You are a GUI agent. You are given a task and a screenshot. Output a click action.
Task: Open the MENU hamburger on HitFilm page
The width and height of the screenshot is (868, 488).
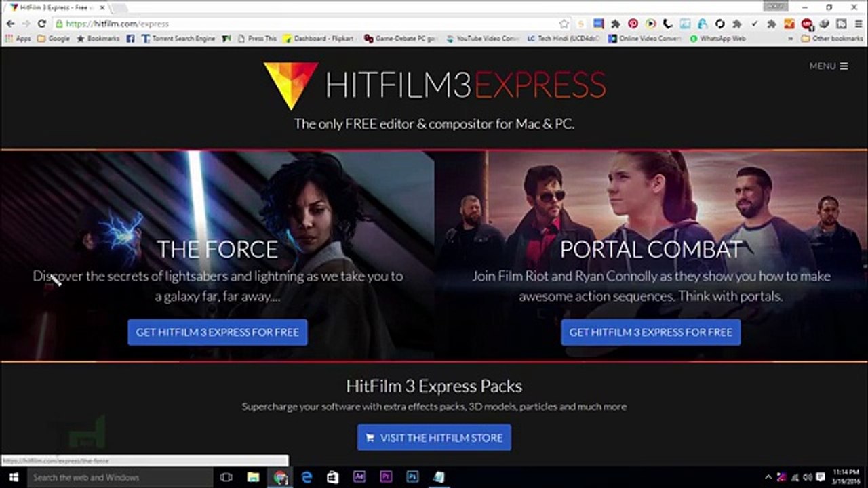tap(829, 66)
